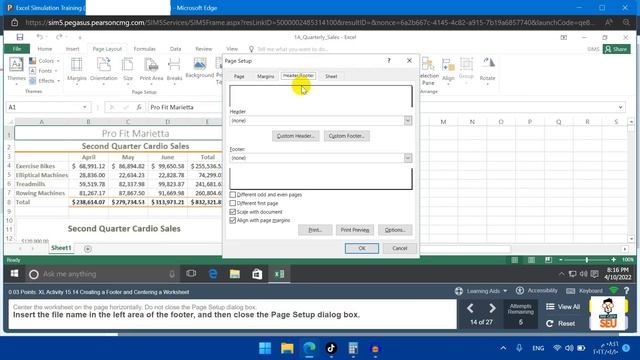The image size is (640, 360).
Task: Click the zoom in plus button
Action: [613, 260]
